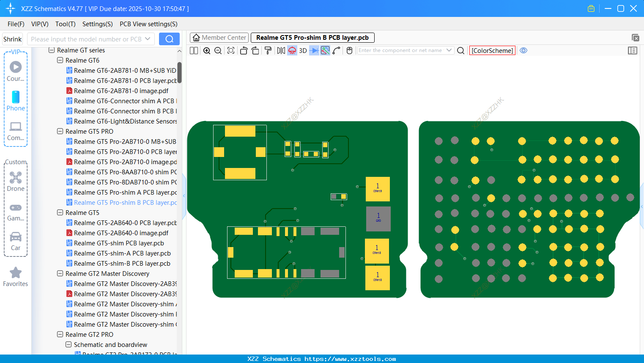
Task: Click the file tree vertical scrollbar thumb
Action: pyautogui.click(x=179, y=73)
